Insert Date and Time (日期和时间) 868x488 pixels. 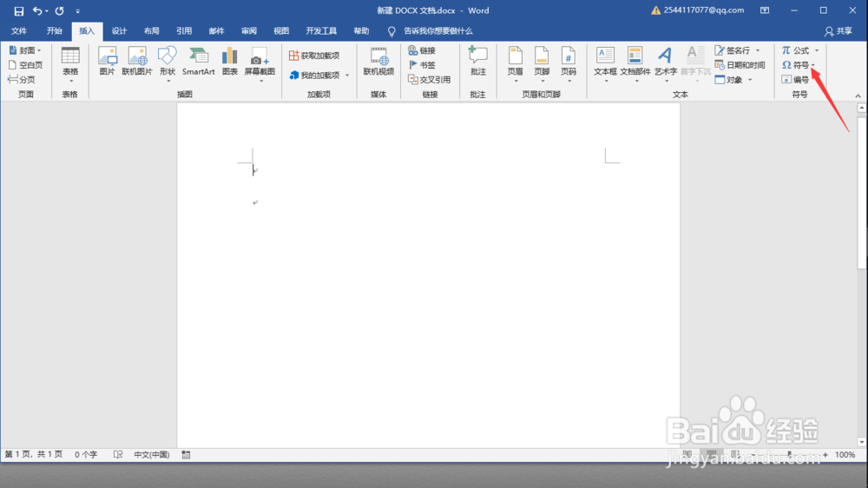(740, 65)
